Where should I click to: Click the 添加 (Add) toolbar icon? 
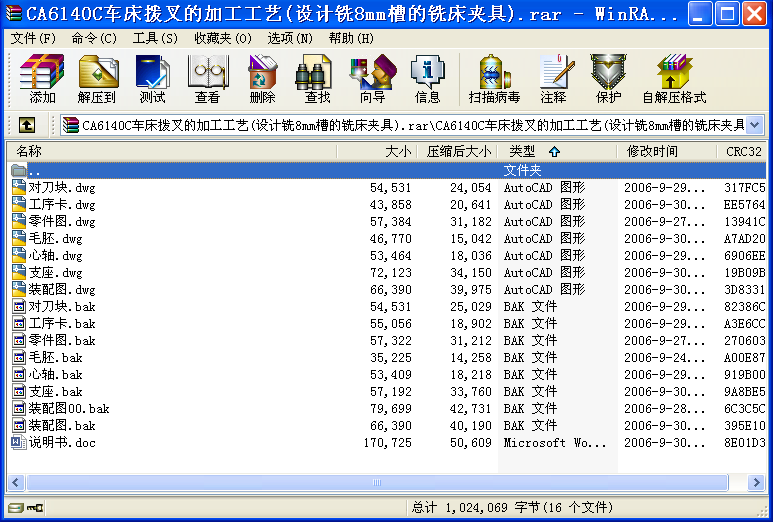42,79
